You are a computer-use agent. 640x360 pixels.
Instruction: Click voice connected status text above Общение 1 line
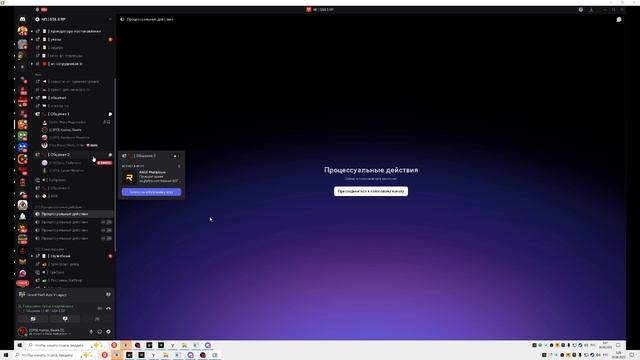tap(47, 306)
